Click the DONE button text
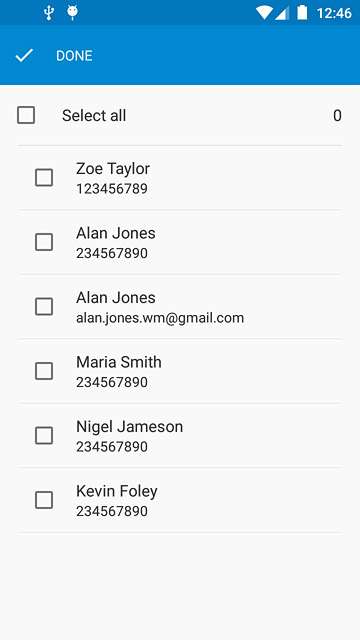Viewport: 360px width, 640px height. (74, 56)
